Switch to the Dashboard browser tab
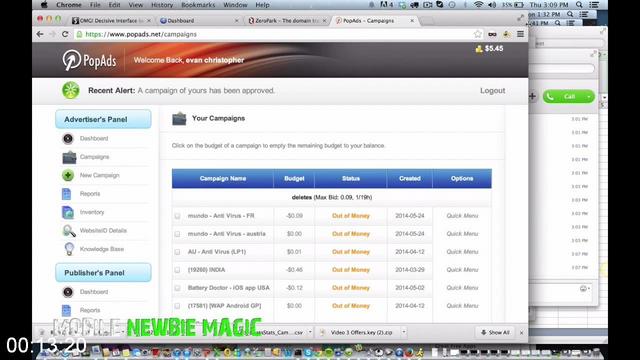The width and height of the screenshot is (640, 360). pos(199,20)
